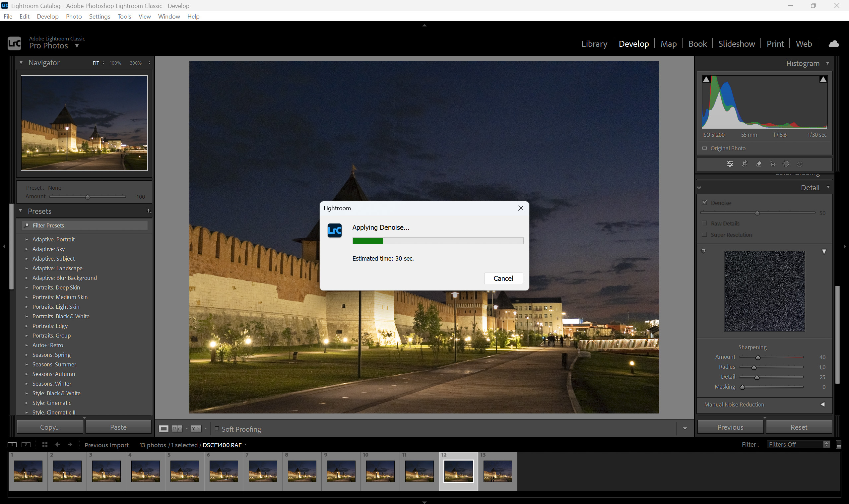The image size is (849, 504).
Task: Click the Reset button
Action: [798, 427]
